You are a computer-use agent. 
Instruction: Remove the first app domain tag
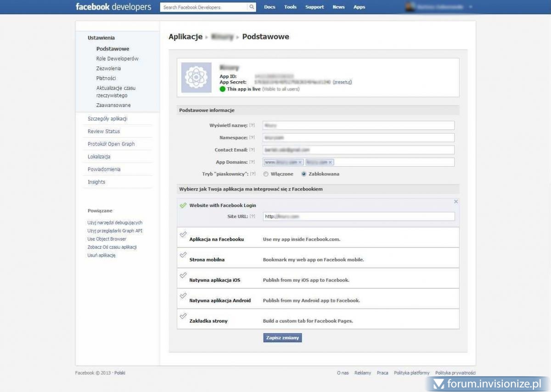click(x=300, y=162)
